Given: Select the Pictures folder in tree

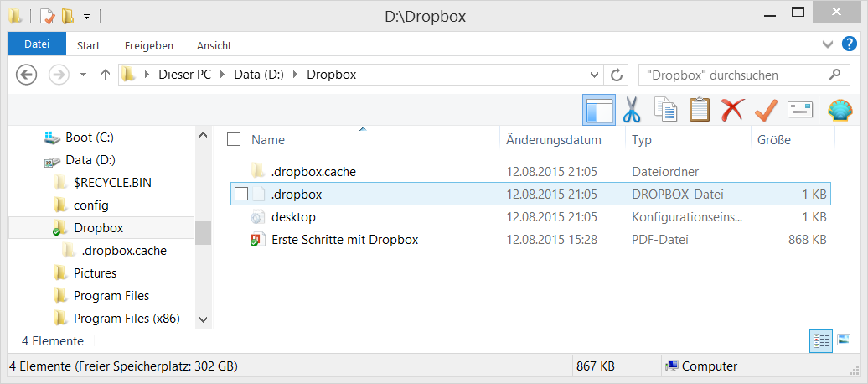Looking at the screenshot, I should (x=95, y=273).
